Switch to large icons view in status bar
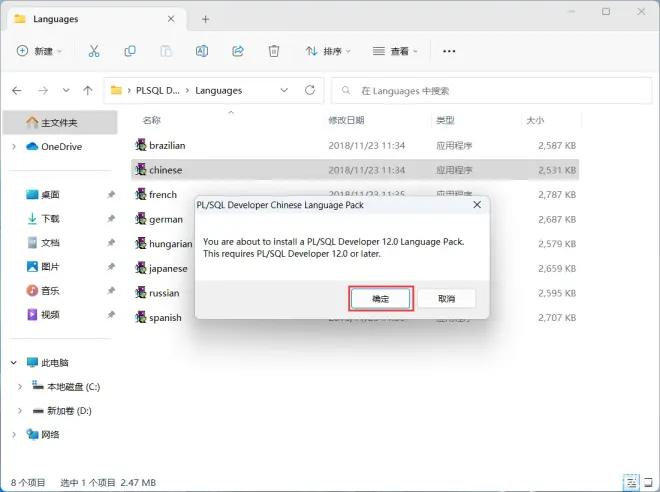The height and width of the screenshot is (492, 660). pos(649,482)
